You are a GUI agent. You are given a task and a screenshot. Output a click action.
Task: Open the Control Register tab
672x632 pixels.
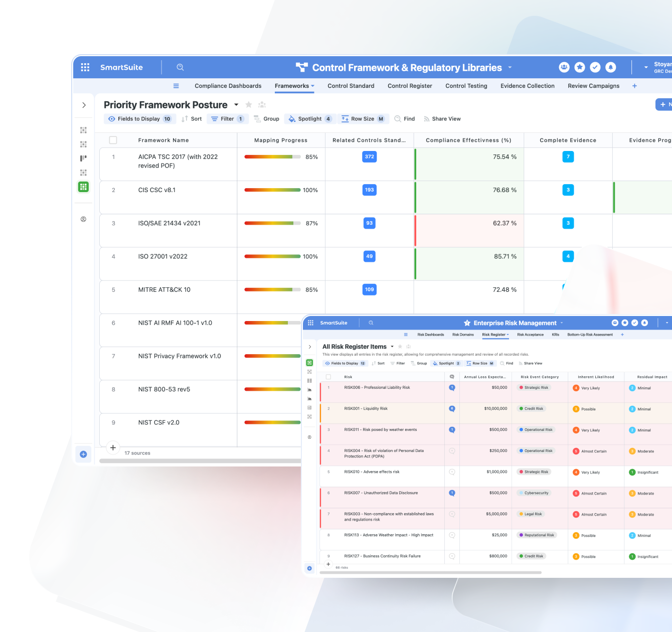[410, 86]
